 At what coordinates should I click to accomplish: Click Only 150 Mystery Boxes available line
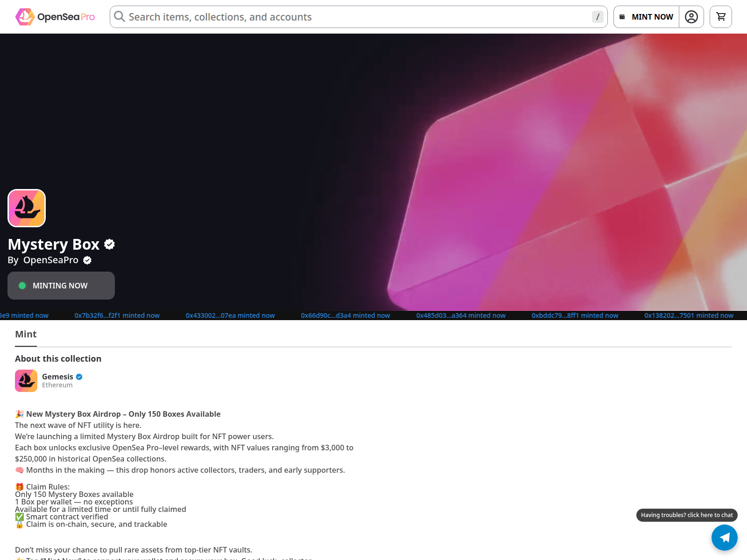(74, 494)
